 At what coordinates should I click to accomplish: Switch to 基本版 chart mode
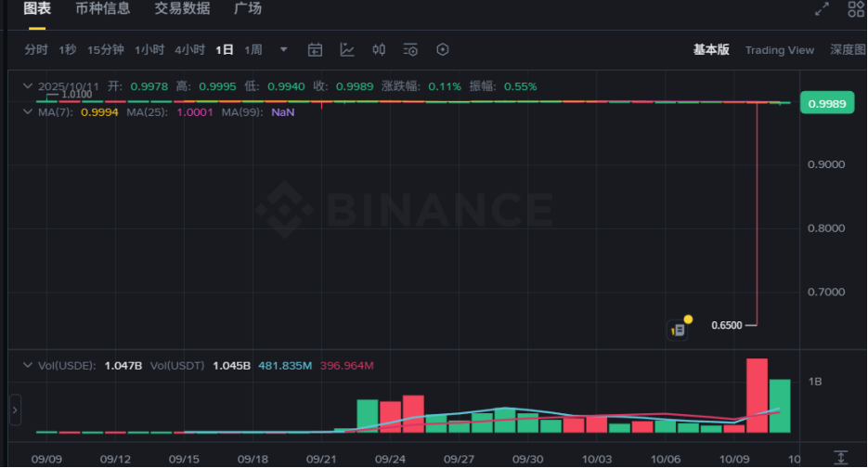[711, 50]
